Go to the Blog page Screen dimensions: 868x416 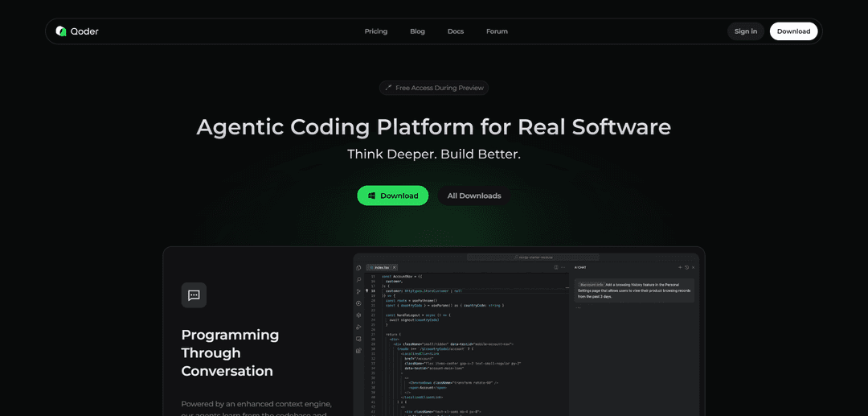[417, 31]
